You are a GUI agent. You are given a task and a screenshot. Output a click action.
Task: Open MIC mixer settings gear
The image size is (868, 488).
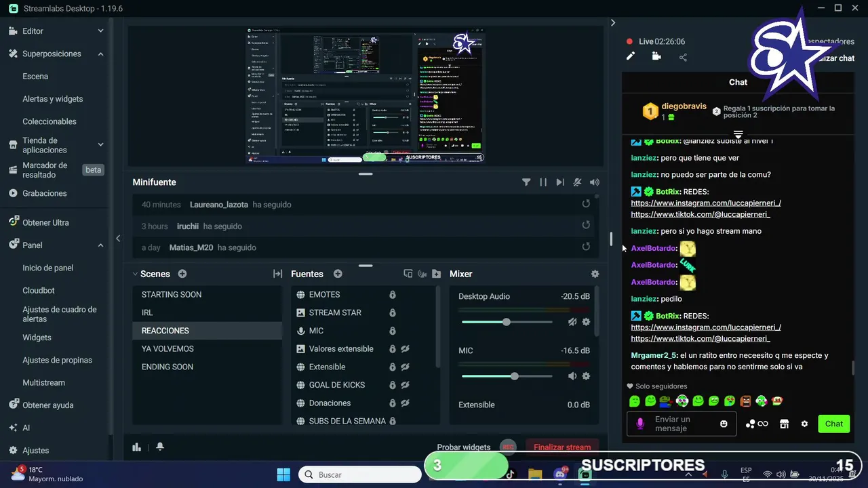pyautogui.click(x=586, y=376)
